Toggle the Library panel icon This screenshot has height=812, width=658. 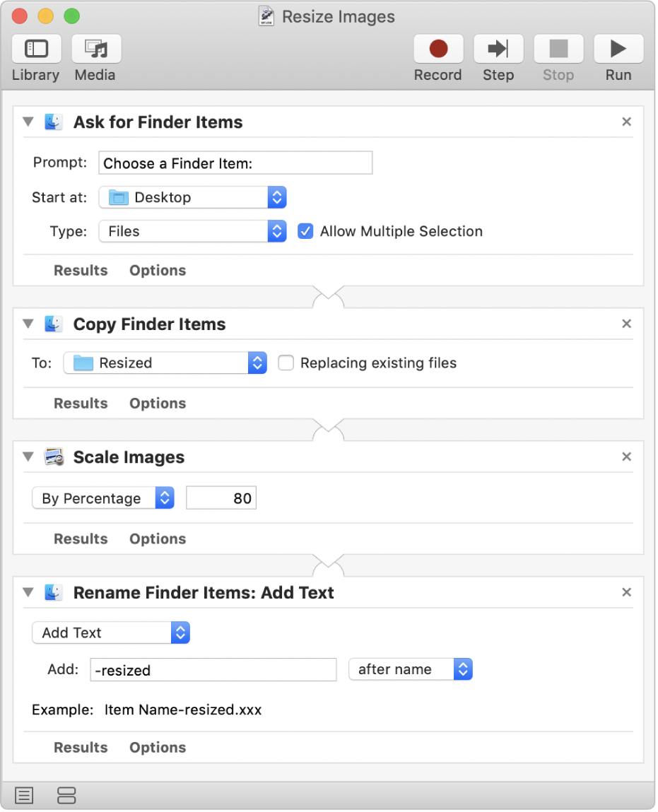36,49
